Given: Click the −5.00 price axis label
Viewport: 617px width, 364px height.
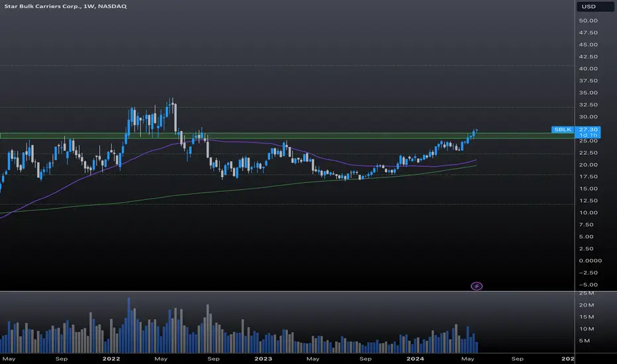Looking at the screenshot, I should pyautogui.click(x=588, y=285).
